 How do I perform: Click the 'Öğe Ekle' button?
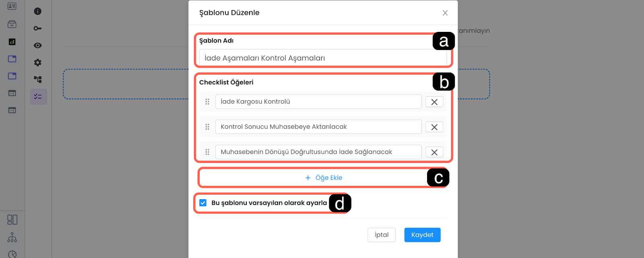(323, 178)
